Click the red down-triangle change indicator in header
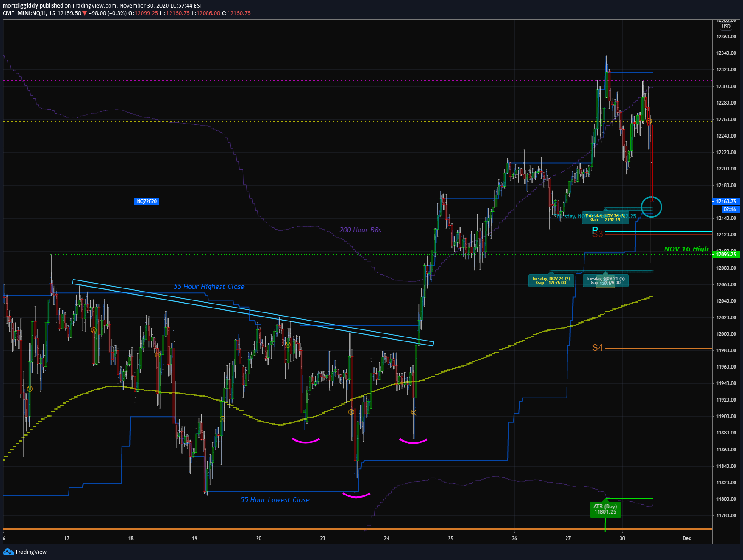Screen dimensions: 743x560 [x=85, y=13]
